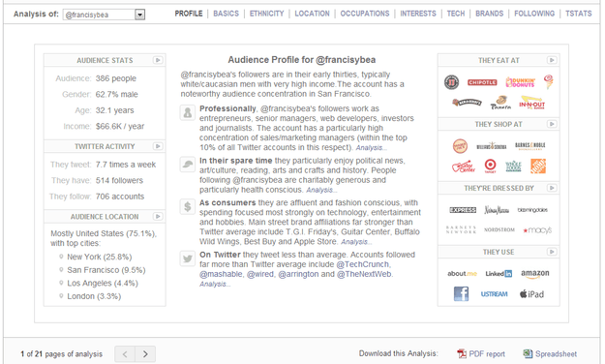Click the Amazon logo
605x364 pixels.
534,274
